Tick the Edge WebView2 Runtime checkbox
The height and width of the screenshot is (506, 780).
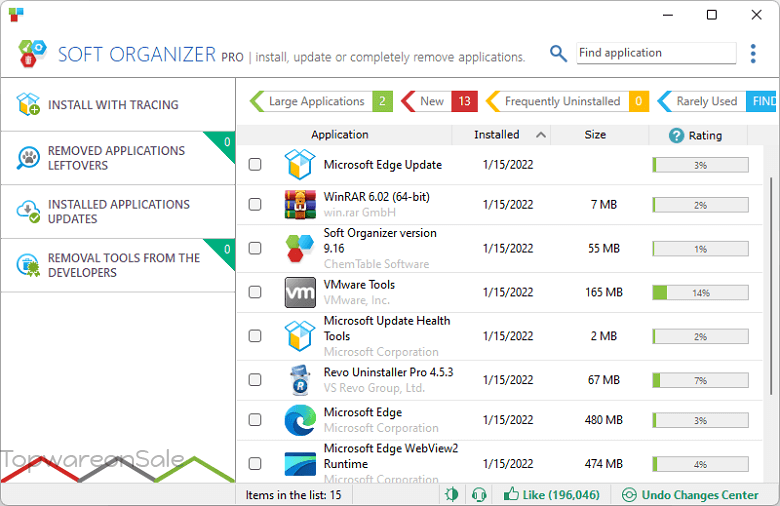click(x=255, y=464)
